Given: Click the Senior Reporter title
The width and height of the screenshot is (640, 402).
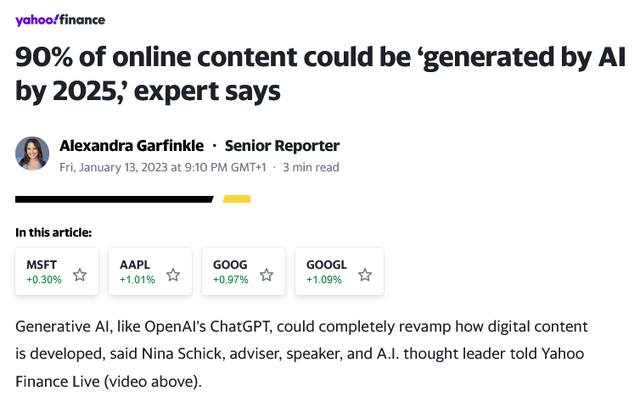Looking at the screenshot, I should click(282, 146).
